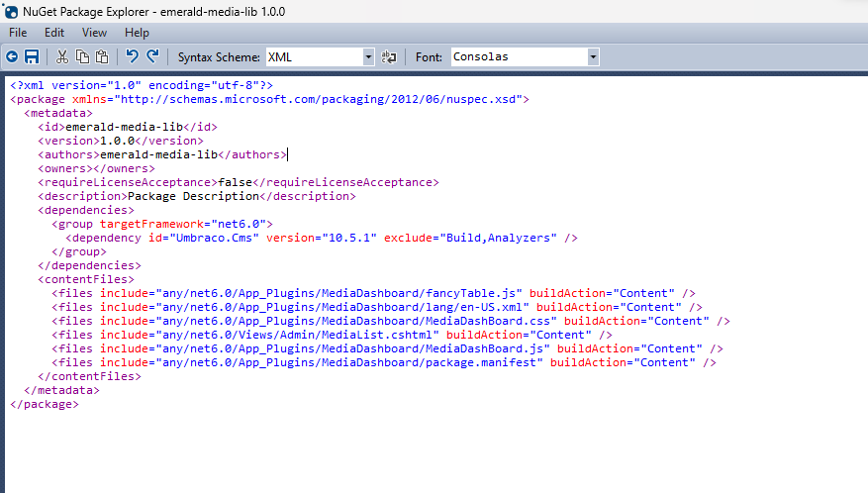
Task: Click the MediaDashBoard.js files line
Action: click(x=388, y=348)
